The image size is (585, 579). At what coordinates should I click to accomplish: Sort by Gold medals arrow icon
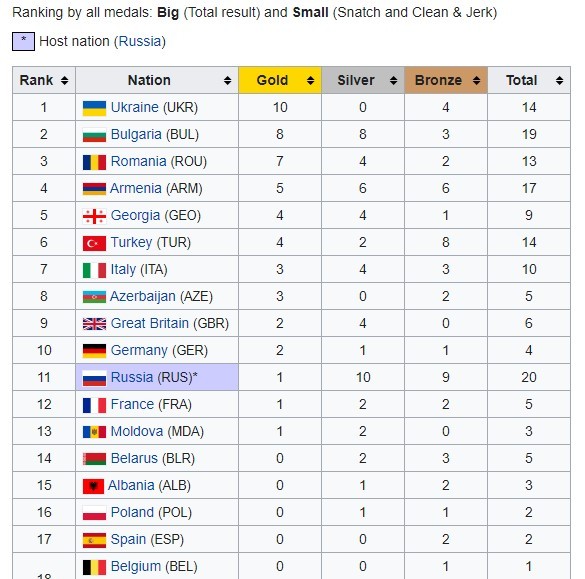[310, 80]
